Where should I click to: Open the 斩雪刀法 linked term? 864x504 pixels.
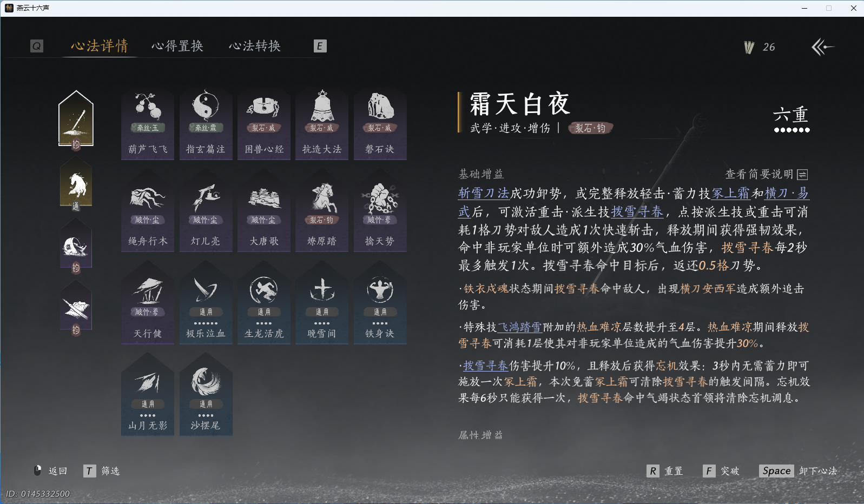point(484,193)
